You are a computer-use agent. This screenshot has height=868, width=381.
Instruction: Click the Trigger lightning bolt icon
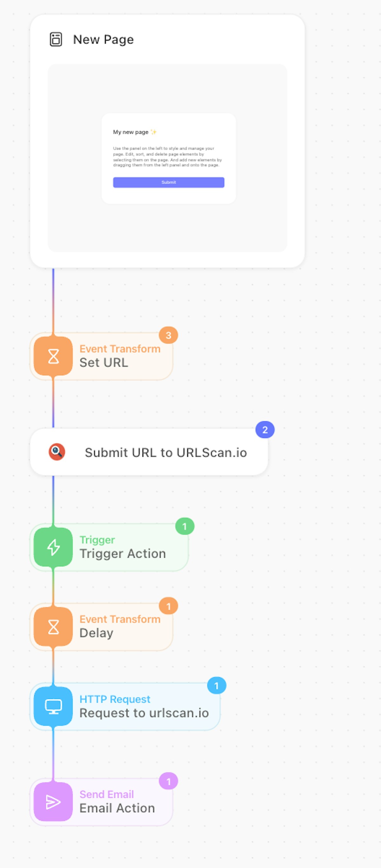(53, 547)
